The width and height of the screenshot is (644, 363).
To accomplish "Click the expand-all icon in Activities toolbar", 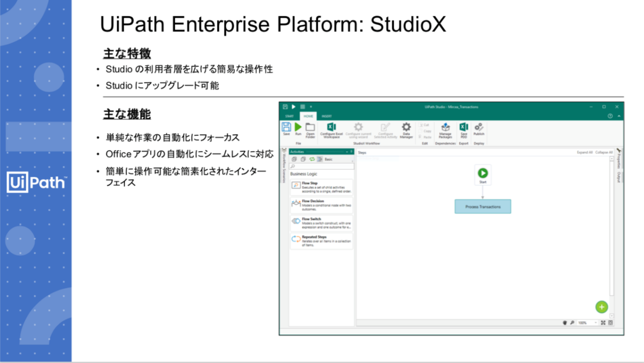I will tap(294, 159).
